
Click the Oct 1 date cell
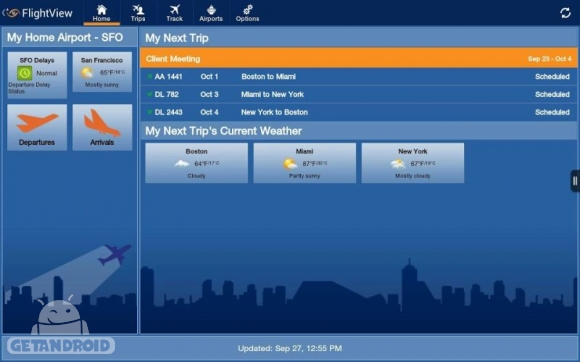(x=209, y=77)
